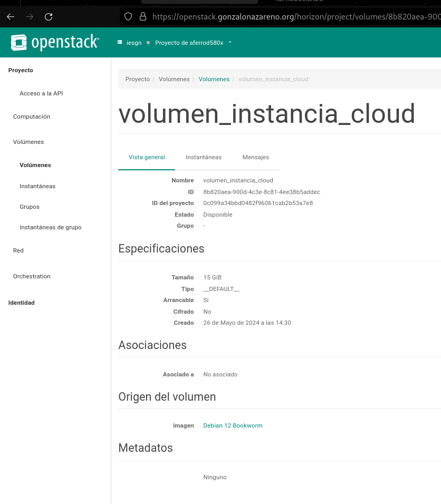Open Instantáneas de grupo in sidebar

(x=51, y=227)
